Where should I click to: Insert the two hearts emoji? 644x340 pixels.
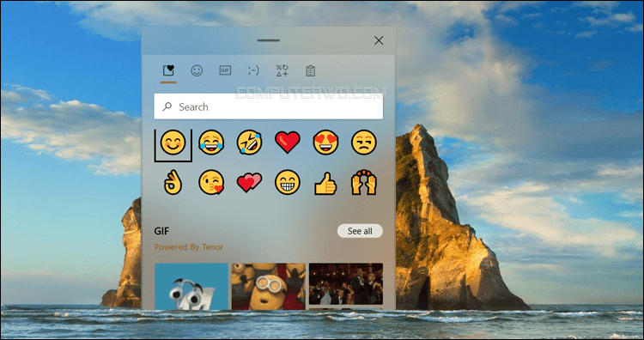249,182
